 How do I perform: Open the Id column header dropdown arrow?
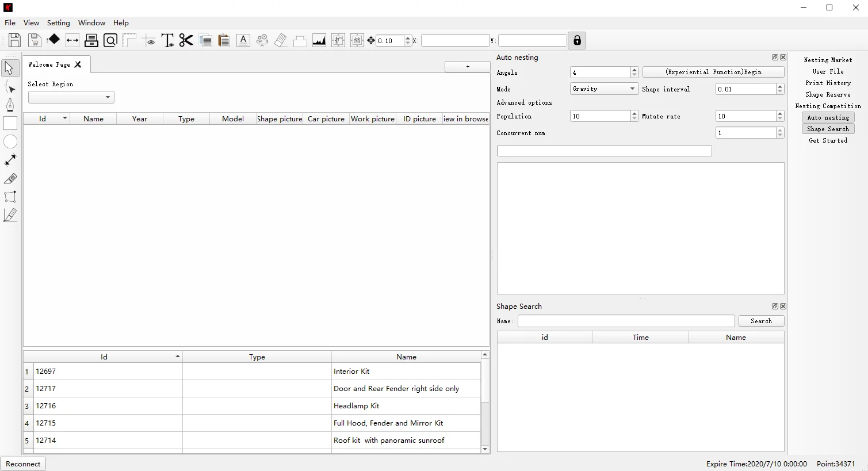click(x=64, y=118)
